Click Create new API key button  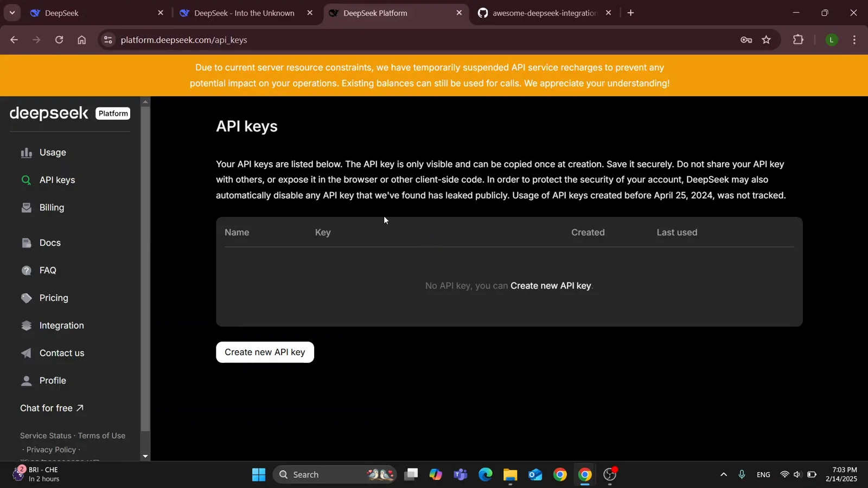click(265, 352)
